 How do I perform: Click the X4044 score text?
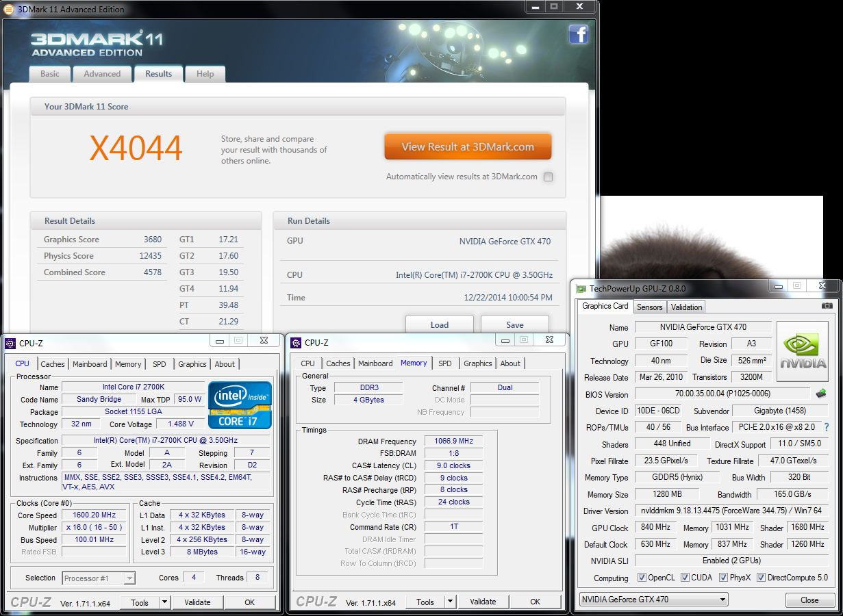(136, 148)
